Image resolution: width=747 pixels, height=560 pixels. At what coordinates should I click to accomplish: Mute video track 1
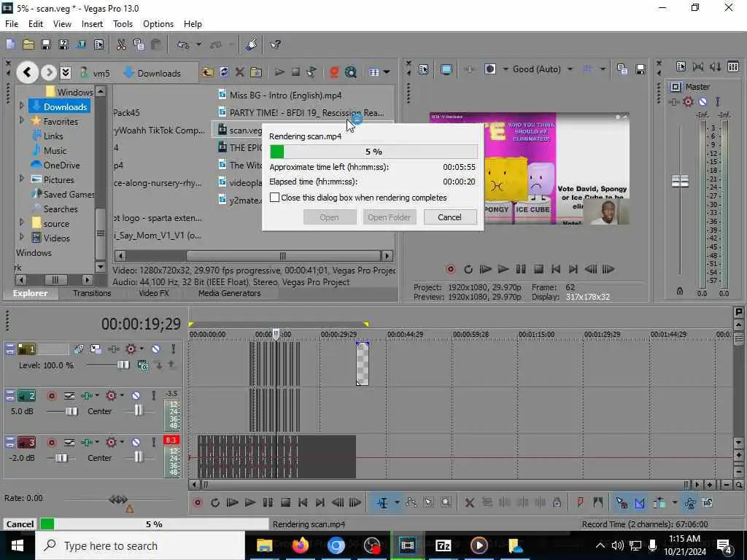click(x=155, y=349)
